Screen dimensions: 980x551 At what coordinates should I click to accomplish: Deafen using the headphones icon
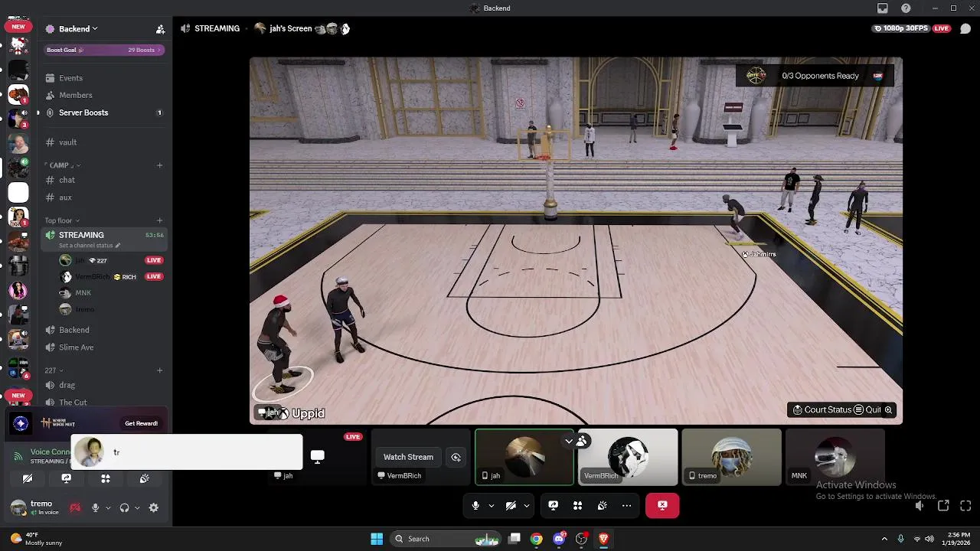click(x=124, y=507)
